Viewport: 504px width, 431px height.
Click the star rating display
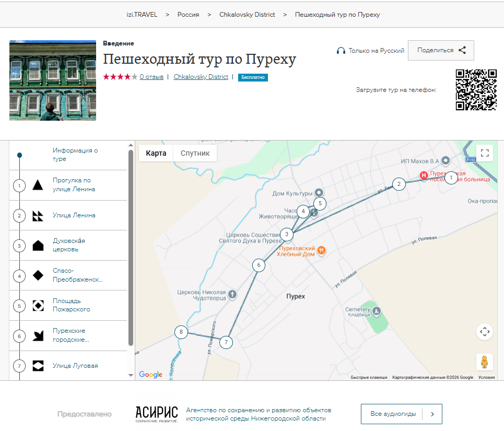coord(120,77)
